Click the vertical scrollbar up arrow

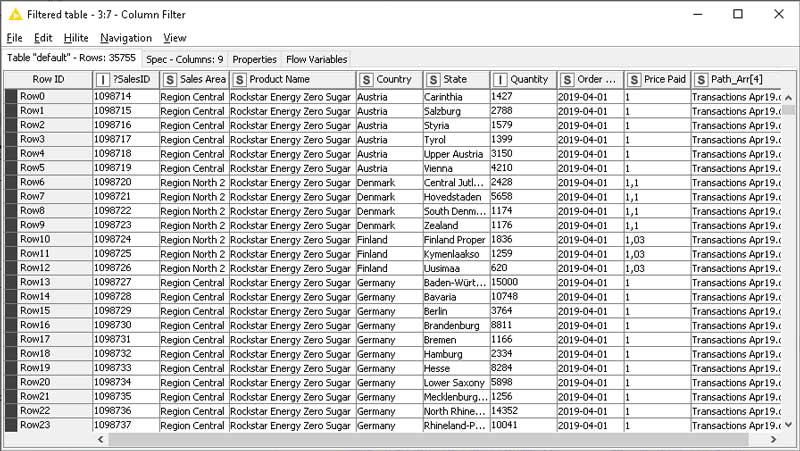click(x=788, y=97)
